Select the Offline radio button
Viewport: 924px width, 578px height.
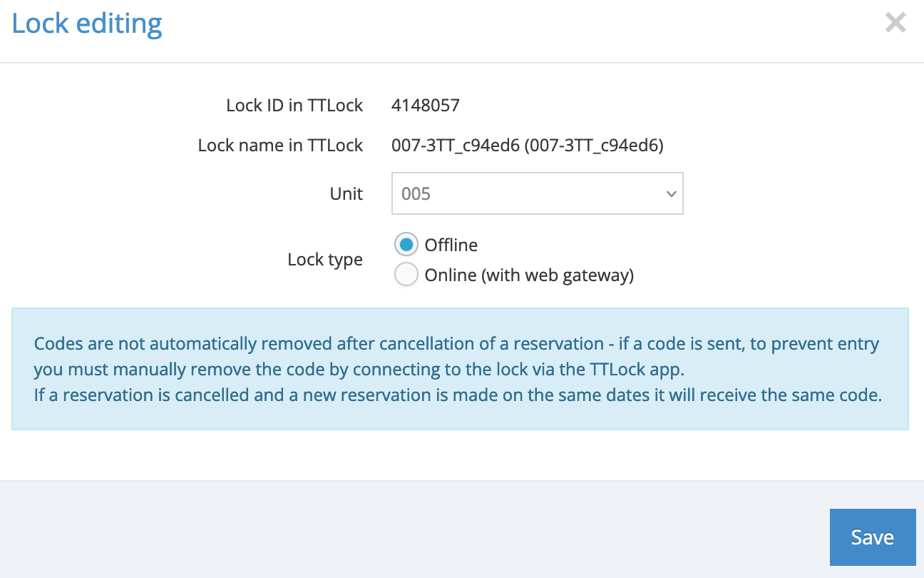click(406, 245)
